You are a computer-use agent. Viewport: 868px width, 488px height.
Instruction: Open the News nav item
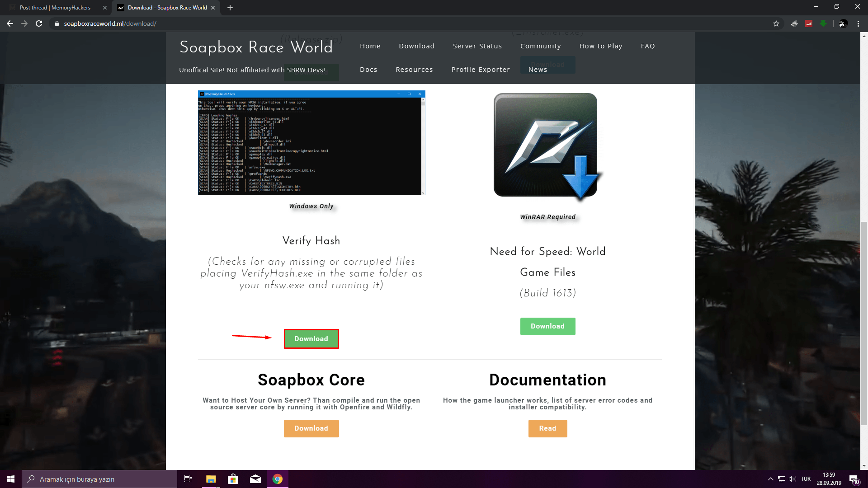point(538,70)
